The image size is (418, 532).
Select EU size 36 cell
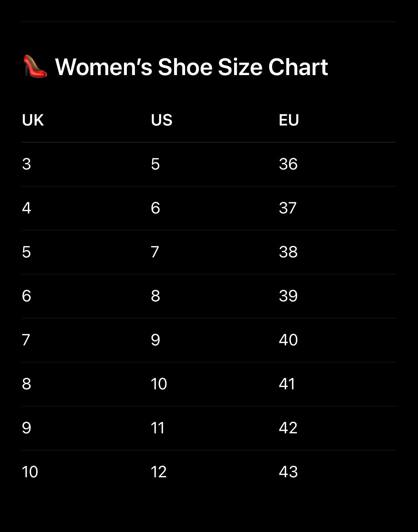288,164
